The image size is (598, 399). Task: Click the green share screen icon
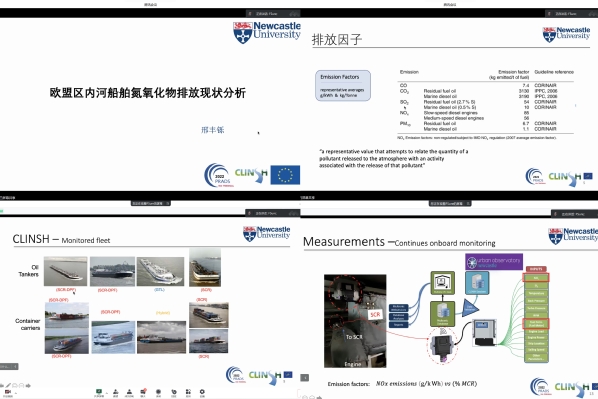coord(99,392)
